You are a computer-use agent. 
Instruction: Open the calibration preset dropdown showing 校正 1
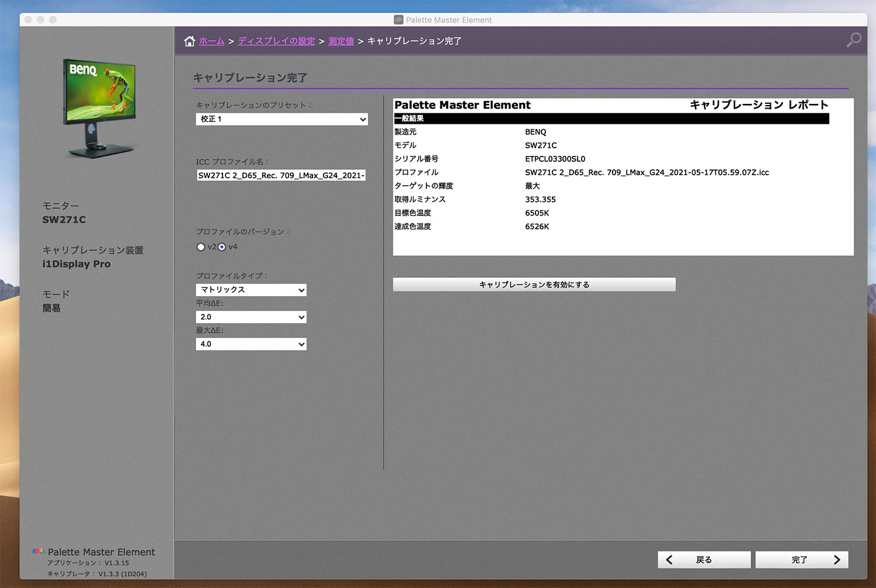point(281,119)
